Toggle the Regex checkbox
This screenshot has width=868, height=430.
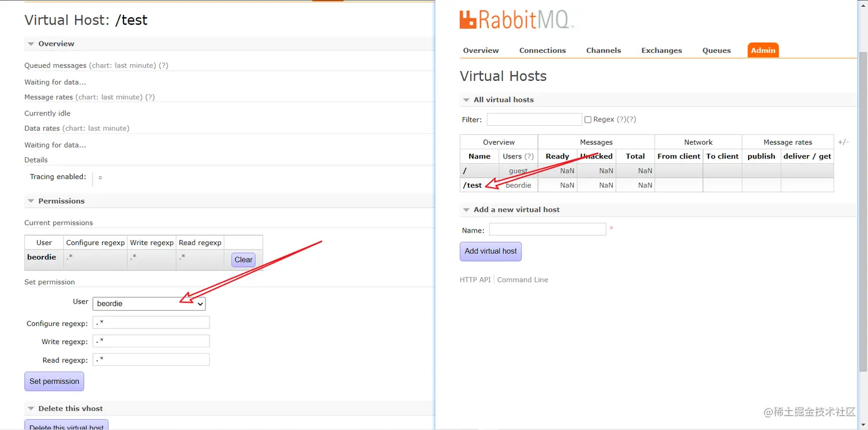[588, 119]
